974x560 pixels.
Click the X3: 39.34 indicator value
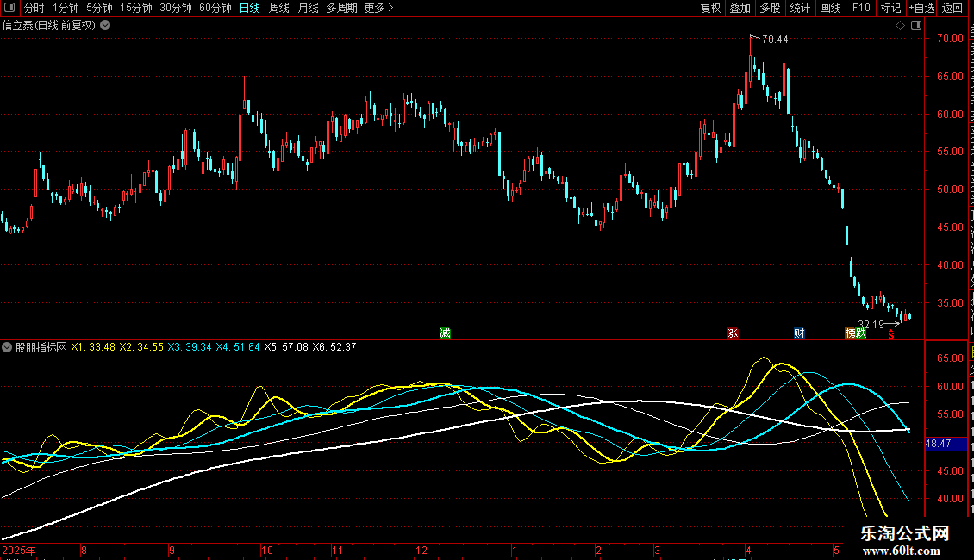click(190, 347)
